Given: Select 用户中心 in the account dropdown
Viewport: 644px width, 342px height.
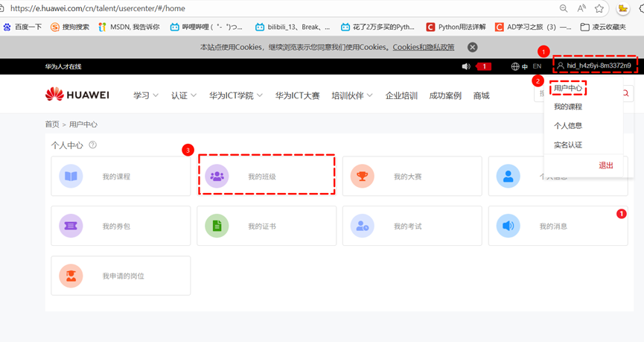Looking at the screenshot, I should tap(568, 88).
